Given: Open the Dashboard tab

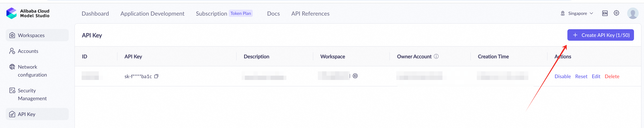Looking at the screenshot, I should [x=95, y=13].
